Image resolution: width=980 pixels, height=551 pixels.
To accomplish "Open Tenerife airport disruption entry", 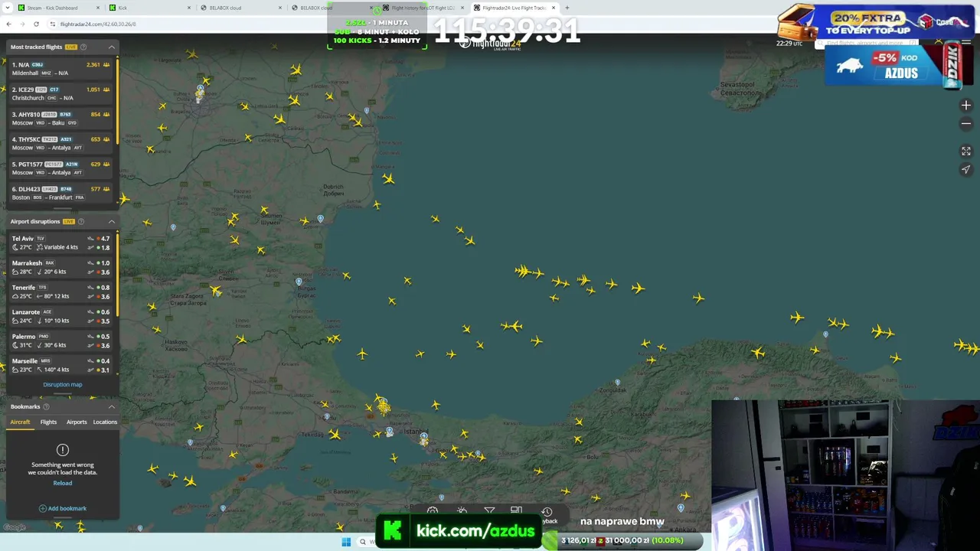I will 61,292.
